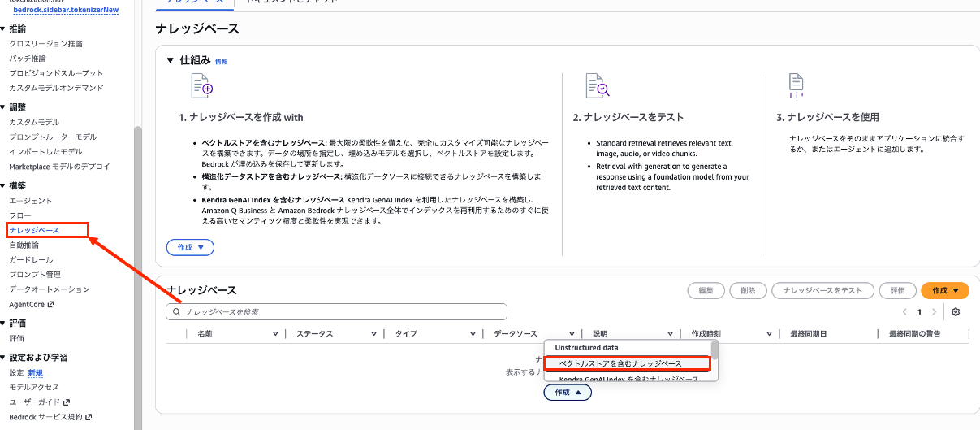Collapse the 設定および学習 sidebar section
The width and height of the screenshot is (980, 430).
tap(3, 357)
